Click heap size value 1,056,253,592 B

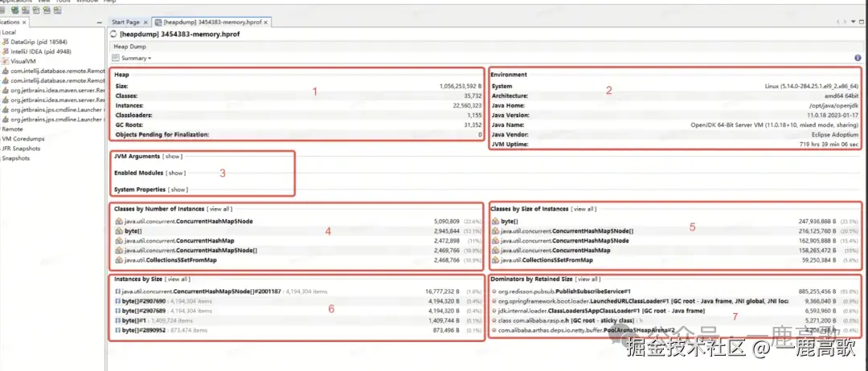click(x=461, y=86)
